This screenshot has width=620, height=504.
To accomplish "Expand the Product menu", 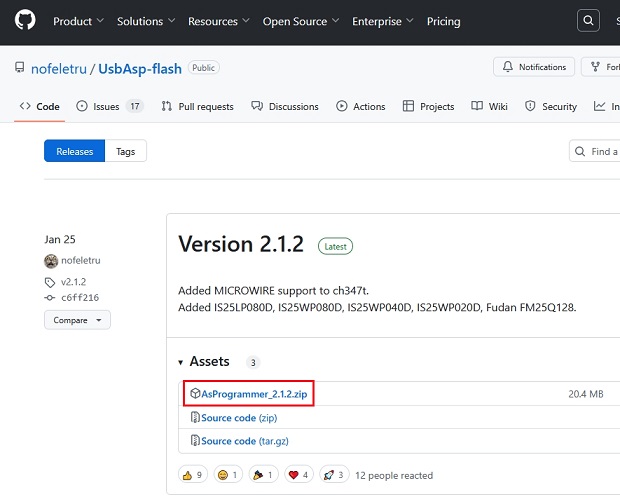I will [x=78, y=21].
